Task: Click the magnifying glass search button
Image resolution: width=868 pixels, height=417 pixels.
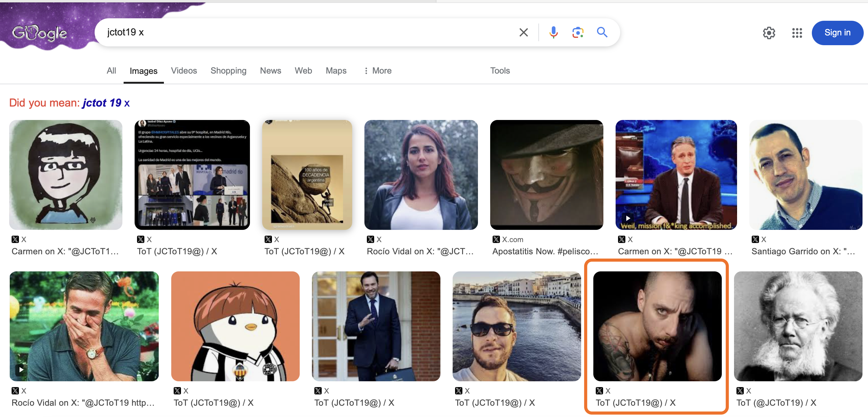Action: (602, 32)
